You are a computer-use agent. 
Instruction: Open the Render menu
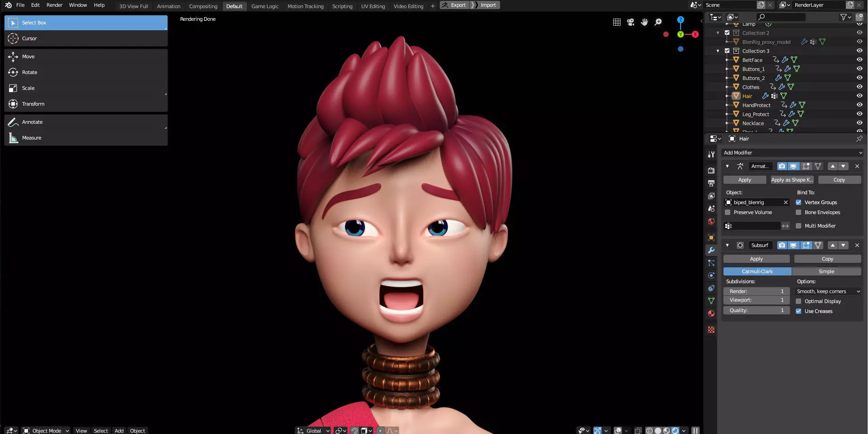[x=54, y=5]
